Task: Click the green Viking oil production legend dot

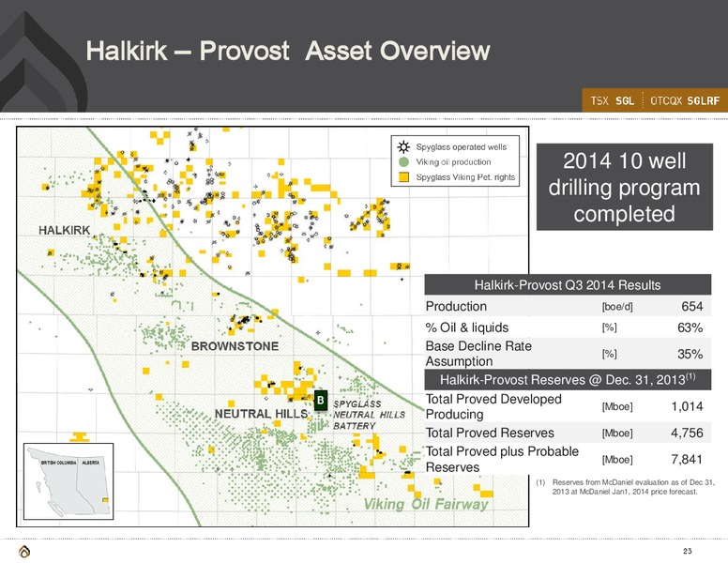Action: [x=404, y=162]
